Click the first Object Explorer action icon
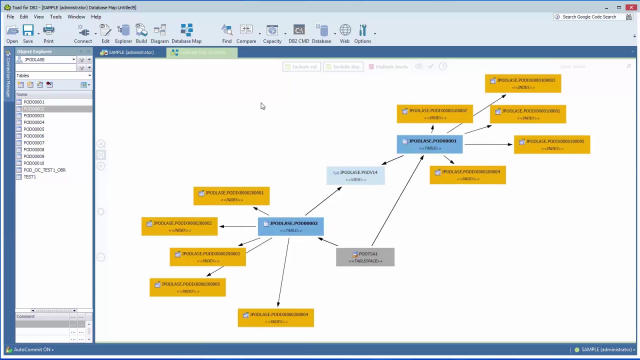 tap(20, 85)
